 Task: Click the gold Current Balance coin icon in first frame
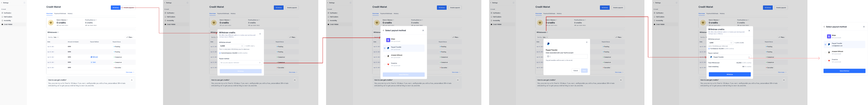point(51,23)
